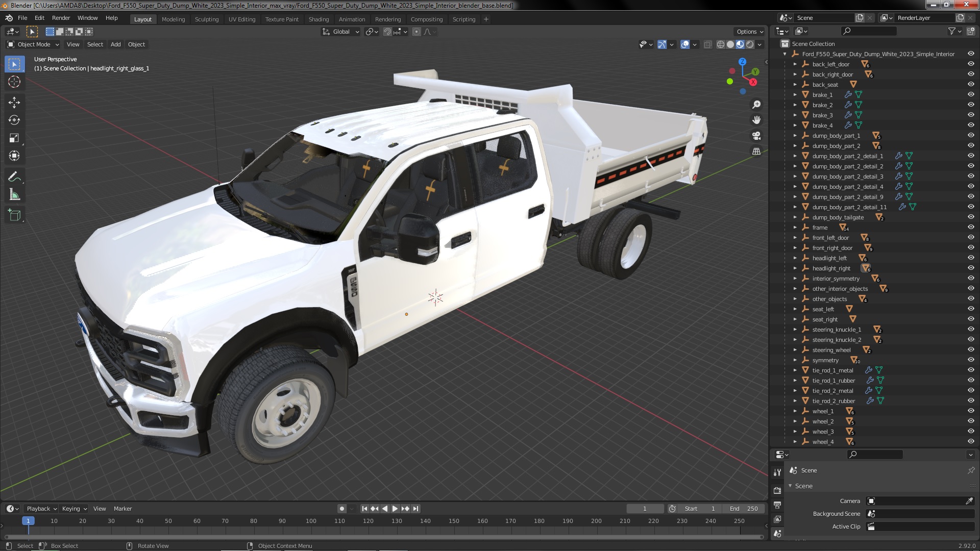Switch to the Shading workspace tab
Viewport: 980px width, 551px height.
318,19
